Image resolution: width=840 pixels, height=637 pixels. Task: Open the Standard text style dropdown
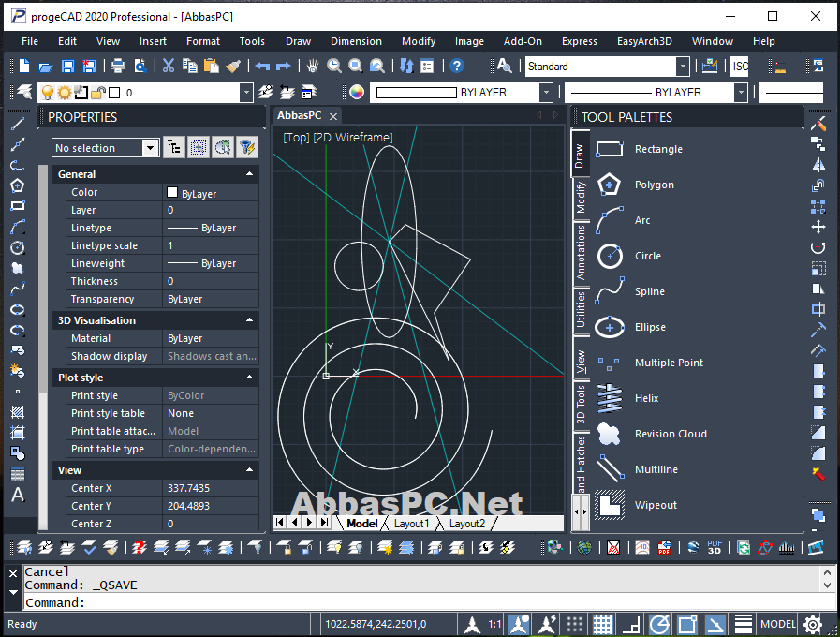click(x=682, y=67)
